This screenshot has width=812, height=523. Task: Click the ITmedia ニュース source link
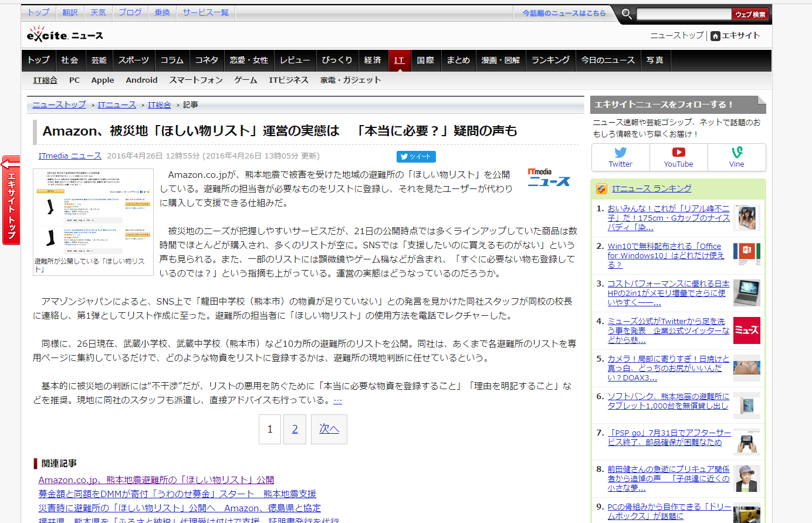(70, 156)
